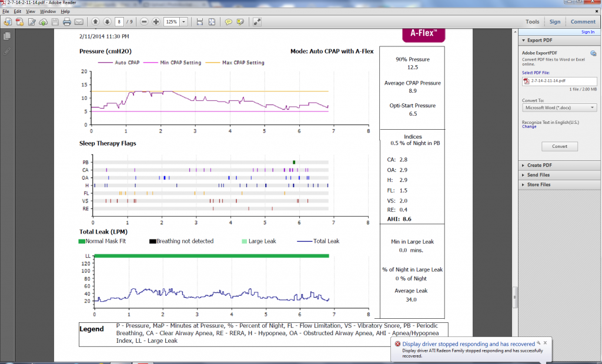This screenshot has width=602, height=364.
Task: Click the fit one full page icon
Action: [212, 22]
